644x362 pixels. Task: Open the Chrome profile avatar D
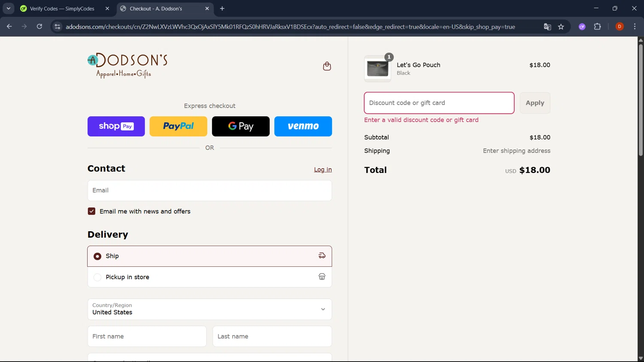click(619, 27)
